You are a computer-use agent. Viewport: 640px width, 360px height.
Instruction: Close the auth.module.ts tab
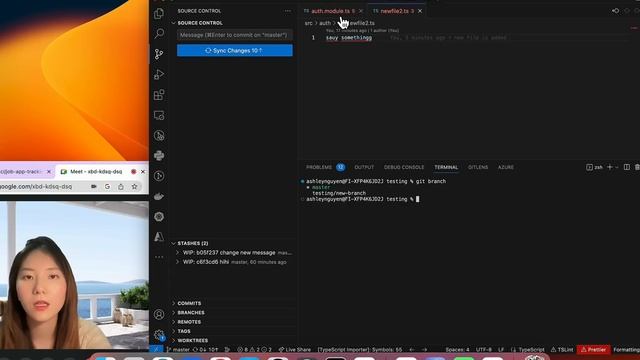point(361,11)
